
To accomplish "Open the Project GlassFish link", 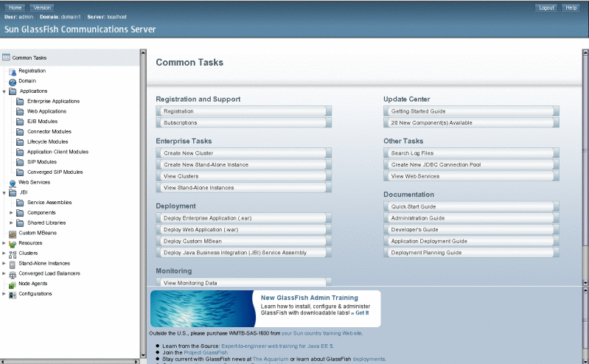I will [x=206, y=352].
